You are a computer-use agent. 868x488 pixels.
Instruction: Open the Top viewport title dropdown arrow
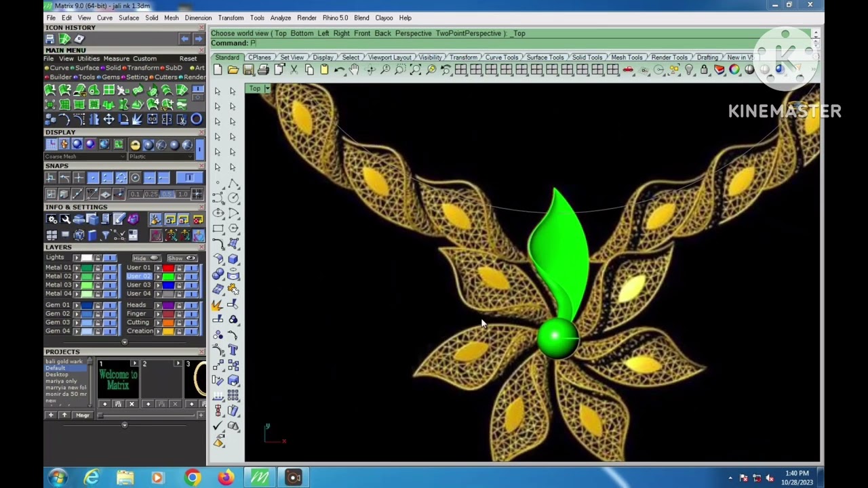point(267,89)
